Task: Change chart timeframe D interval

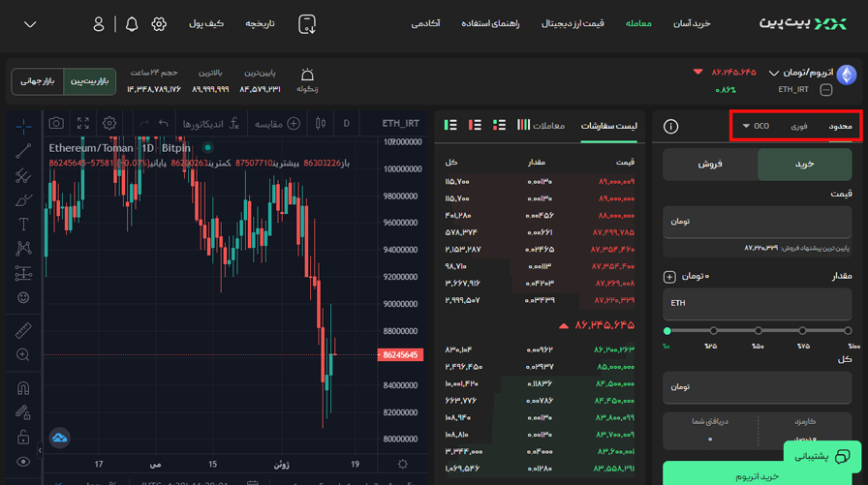Action: coord(347,123)
